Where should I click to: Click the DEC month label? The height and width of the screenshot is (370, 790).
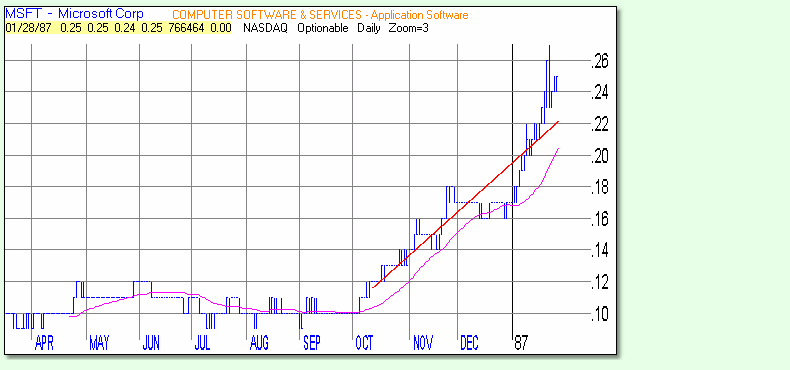469,344
